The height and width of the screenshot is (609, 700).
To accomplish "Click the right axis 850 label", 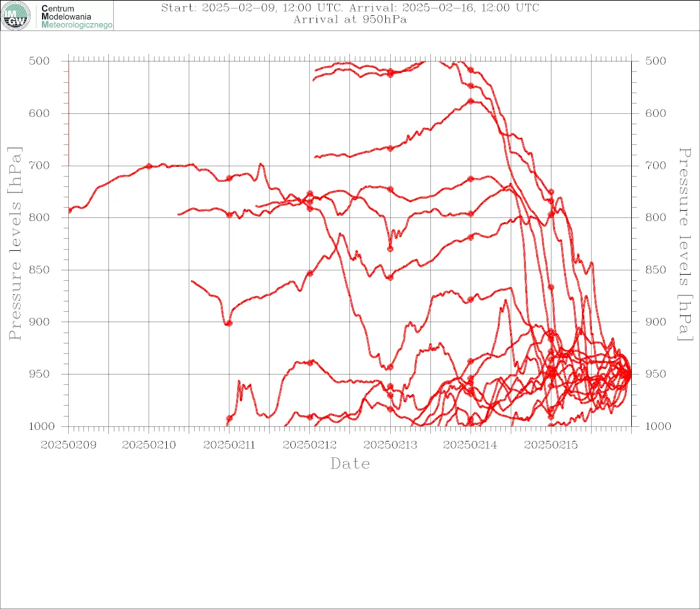I will point(656,269).
